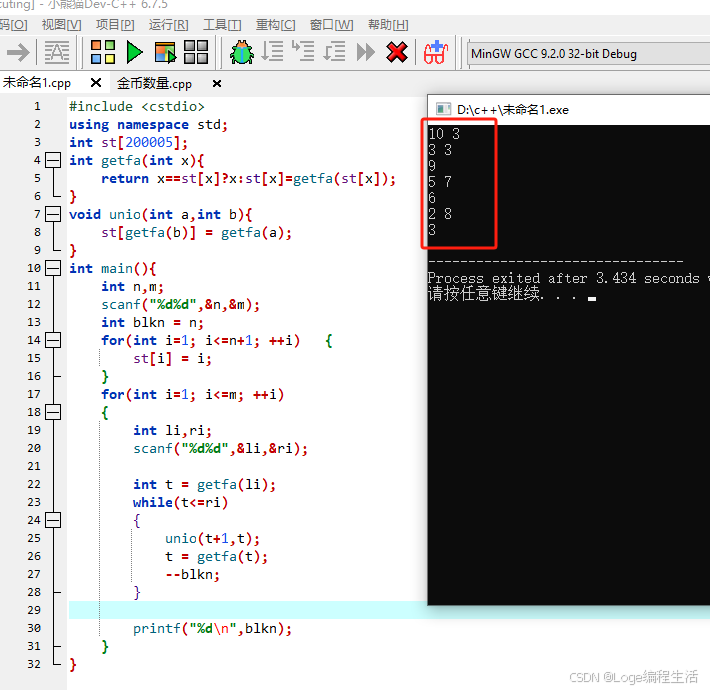The width and height of the screenshot is (710, 690).
Task: Click the console window title icon
Action: pyautogui.click(x=443, y=109)
